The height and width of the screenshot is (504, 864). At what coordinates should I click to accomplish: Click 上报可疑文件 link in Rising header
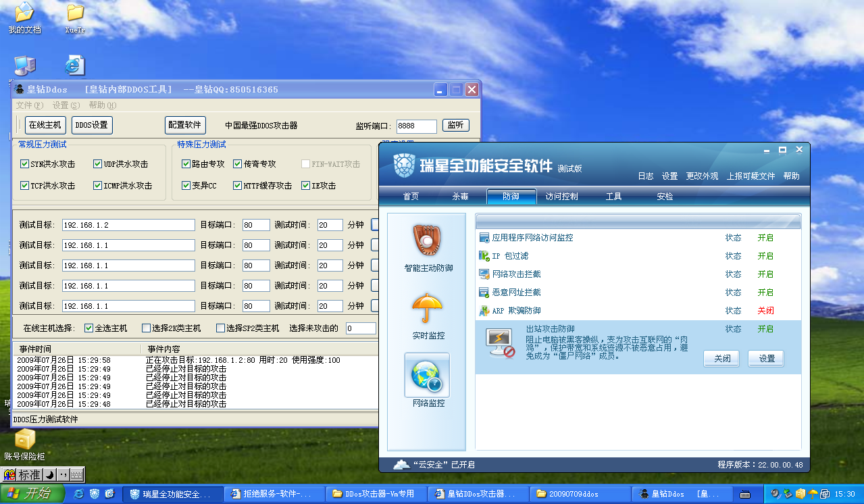(751, 176)
